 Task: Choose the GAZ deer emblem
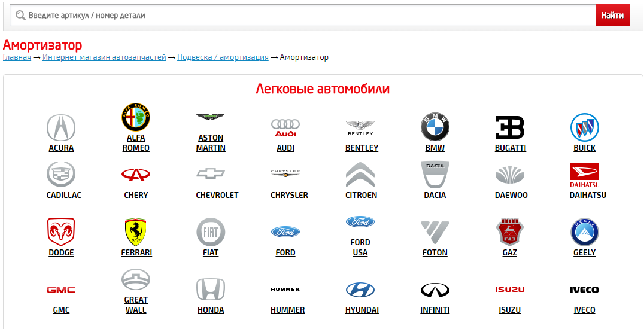(510, 232)
